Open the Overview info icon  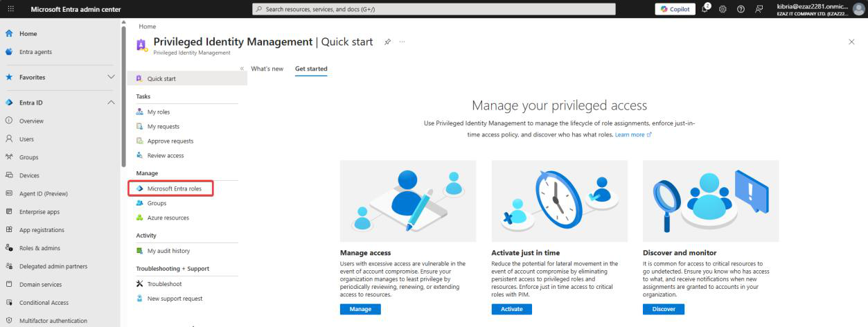click(x=9, y=121)
